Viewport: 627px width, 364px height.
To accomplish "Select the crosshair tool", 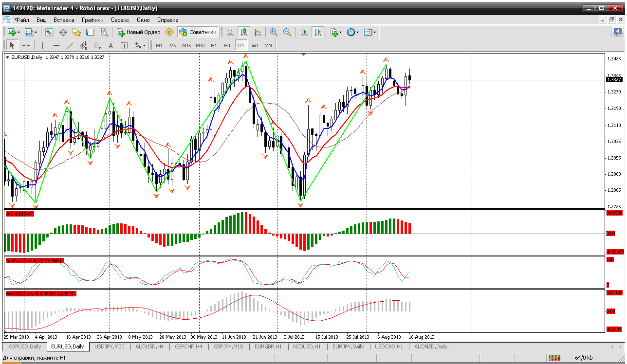I will coord(26,45).
